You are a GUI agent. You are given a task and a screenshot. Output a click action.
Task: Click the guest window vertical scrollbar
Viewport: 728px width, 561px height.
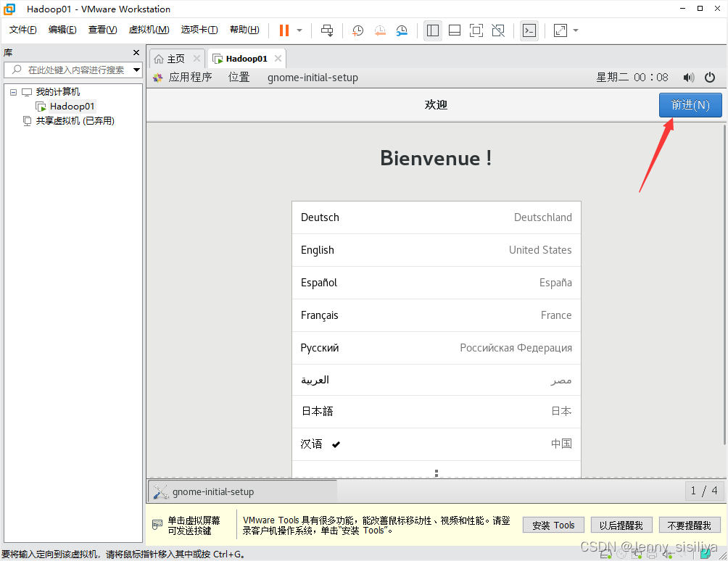coord(724,283)
